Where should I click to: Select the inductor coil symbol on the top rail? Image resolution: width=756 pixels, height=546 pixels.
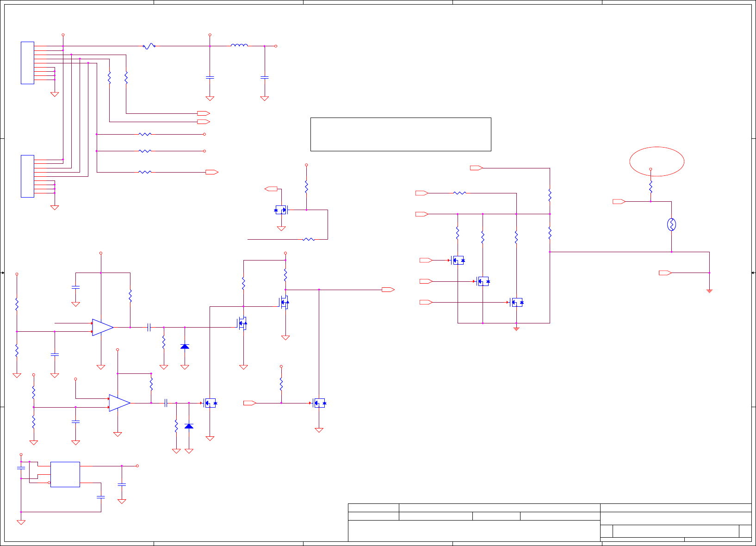239,45
